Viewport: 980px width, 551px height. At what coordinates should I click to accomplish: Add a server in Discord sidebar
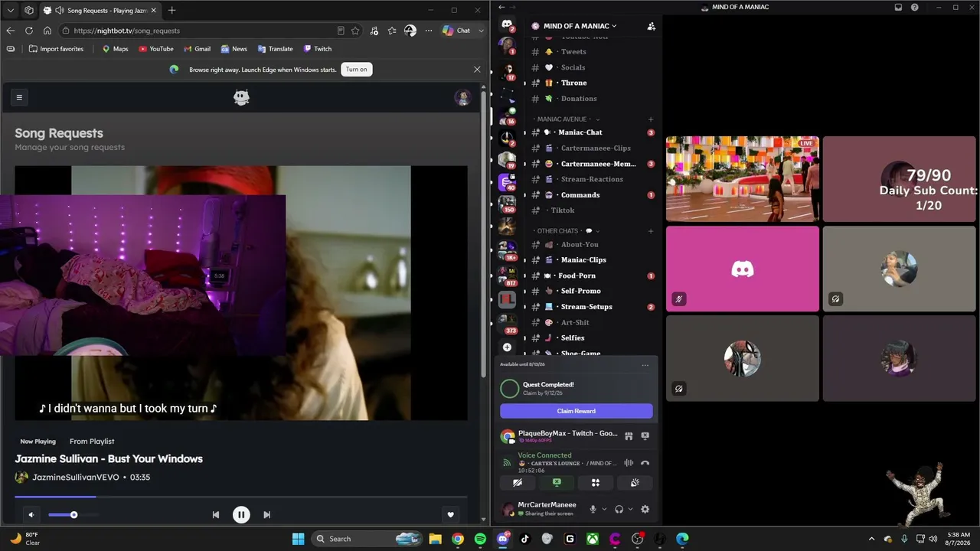[507, 347]
